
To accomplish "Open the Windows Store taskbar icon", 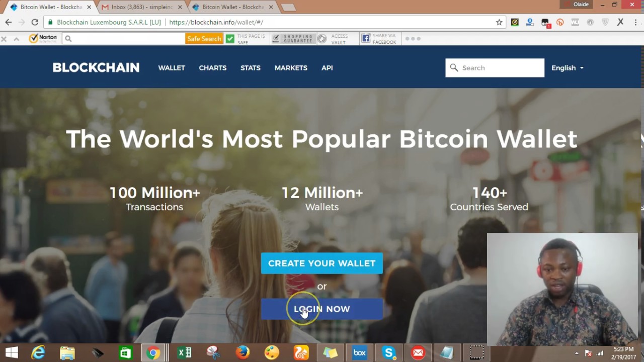I will point(125,353).
